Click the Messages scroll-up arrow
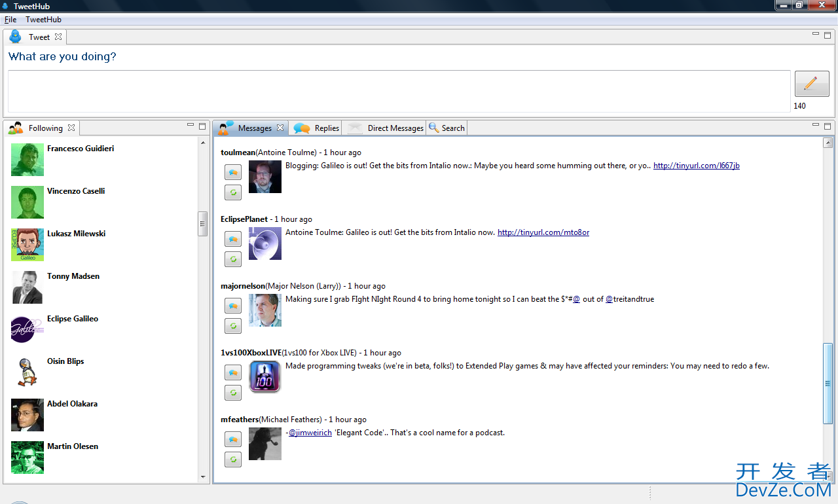The image size is (838, 504). tap(828, 143)
